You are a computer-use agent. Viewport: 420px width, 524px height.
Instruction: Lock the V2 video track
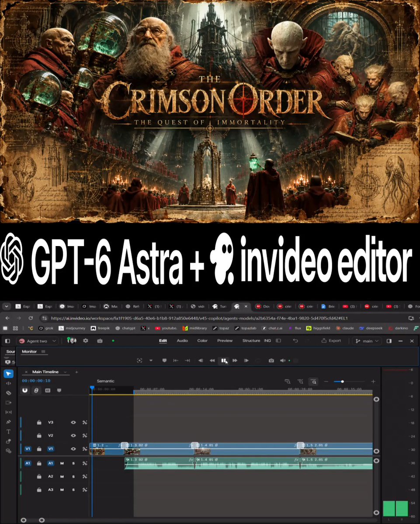click(x=39, y=435)
